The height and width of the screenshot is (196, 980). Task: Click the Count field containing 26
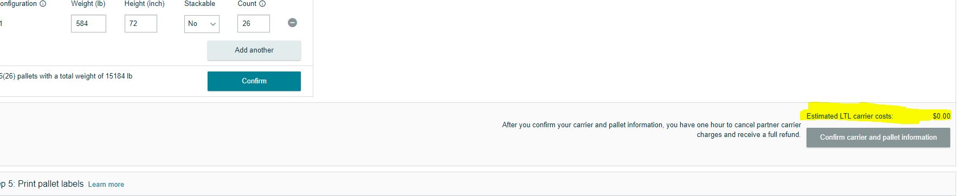click(254, 24)
